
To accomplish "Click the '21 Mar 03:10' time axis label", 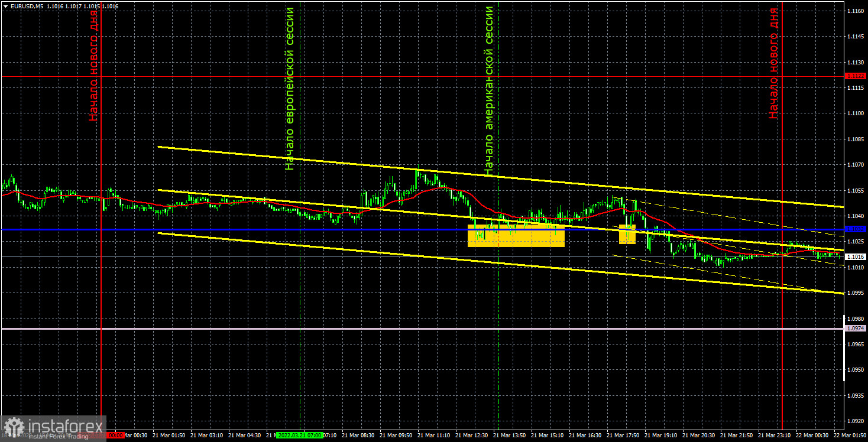I will click(x=206, y=435).
